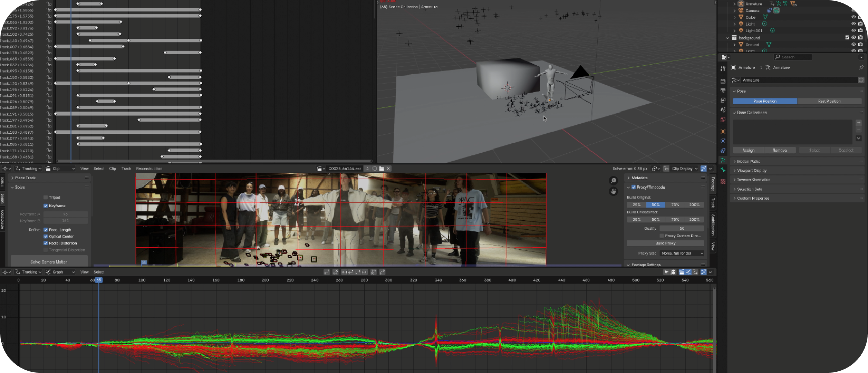Click the pin icon in properties header
The height and width of the screenshot is (373, 868).
point(861,67)
